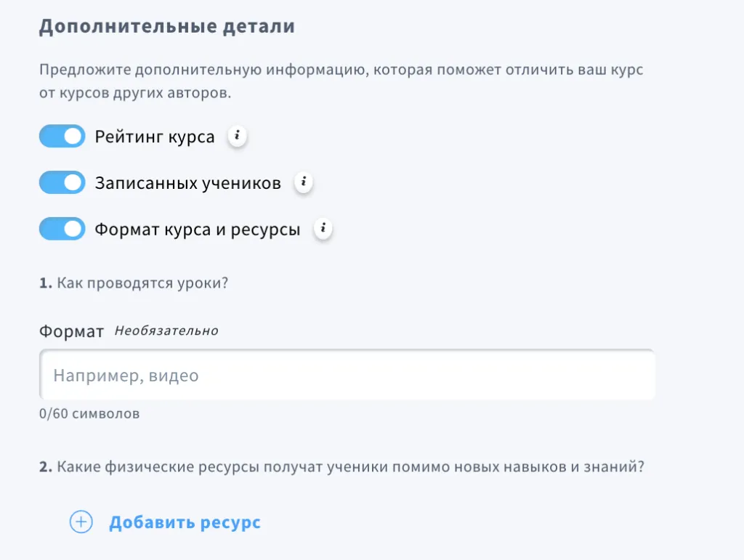The height and width of the screenshot is (560, 744).
Task: Click the bold number 2. list marker
Action: pyautogui.click(x=46, y=467)
